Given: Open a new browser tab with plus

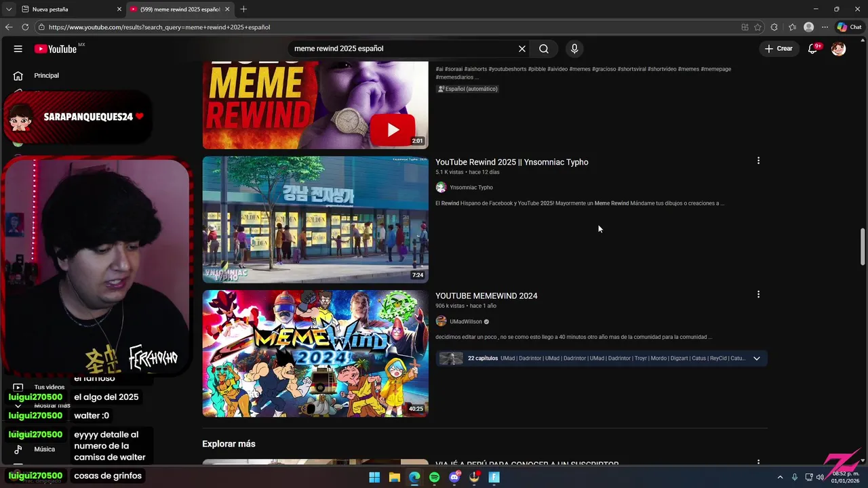Looking at the screenshot, I should 243,9.
